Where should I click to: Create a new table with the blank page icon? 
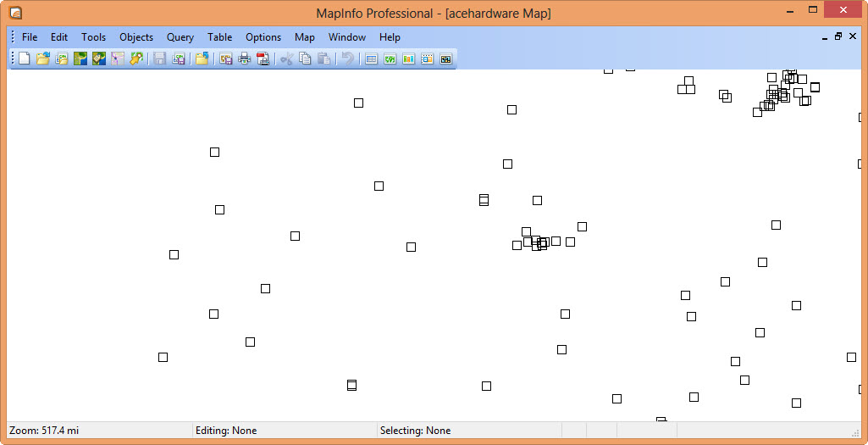click(25, 58)
